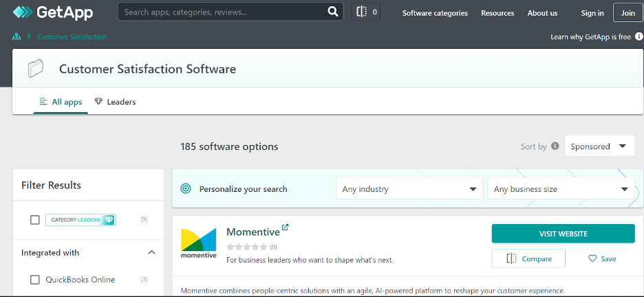Viewport: 644px width, 297px height.
Task: Open Software categories menu
Action: pos(435,13)
